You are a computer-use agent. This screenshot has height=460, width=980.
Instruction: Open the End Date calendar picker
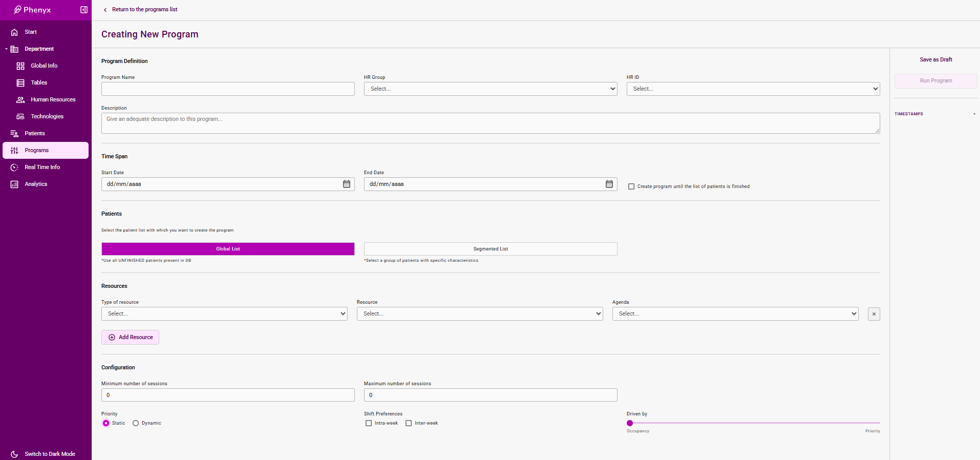[609, 184]
